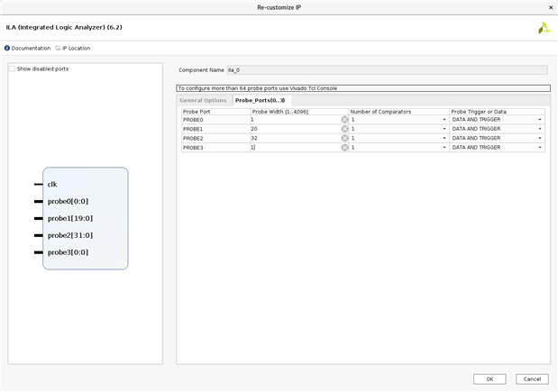Select the PROBE3 row label
This screenshot has height=392, width=558.
coord(193,148)
